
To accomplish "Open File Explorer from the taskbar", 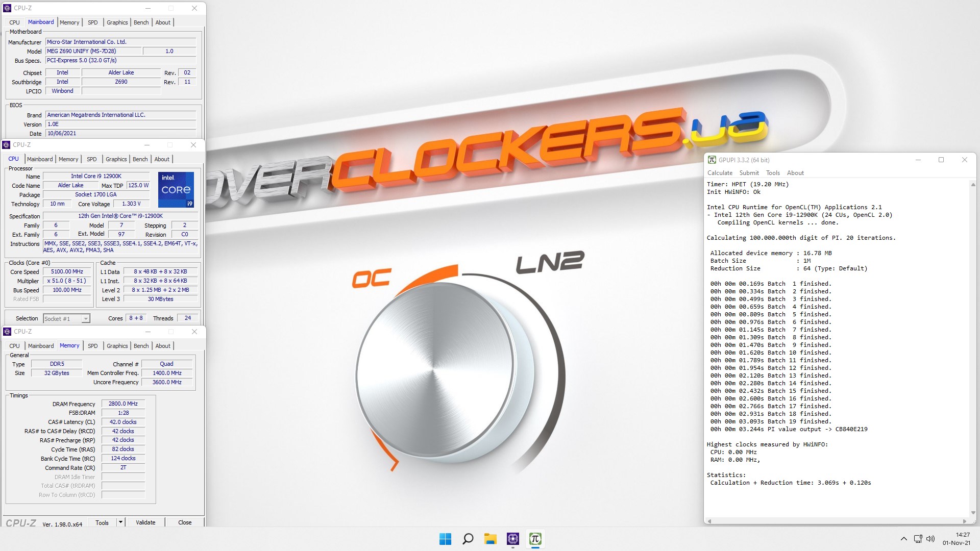I will click(491, 539).
